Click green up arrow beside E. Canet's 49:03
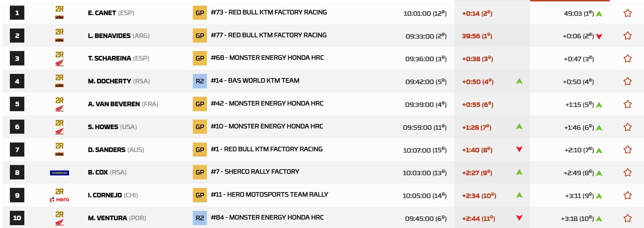Screen dimensions: 644x228 click(x=599, y=14)
